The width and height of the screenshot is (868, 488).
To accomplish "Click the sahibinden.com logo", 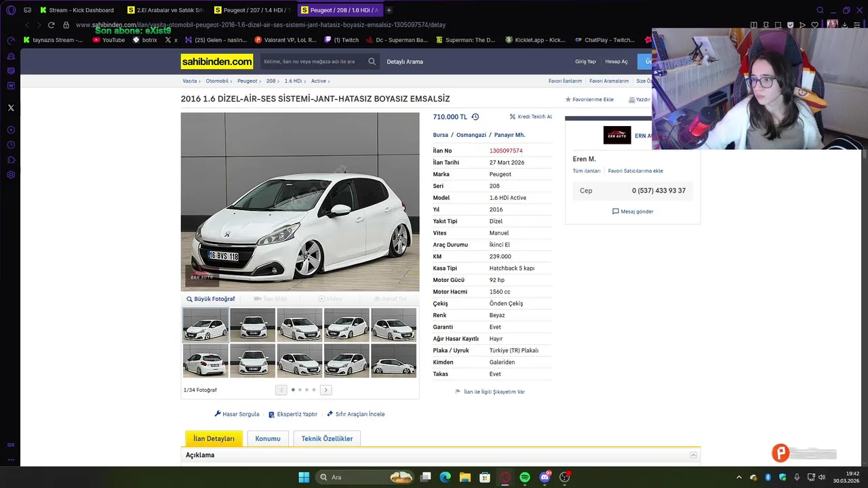I will click(217, 62).
